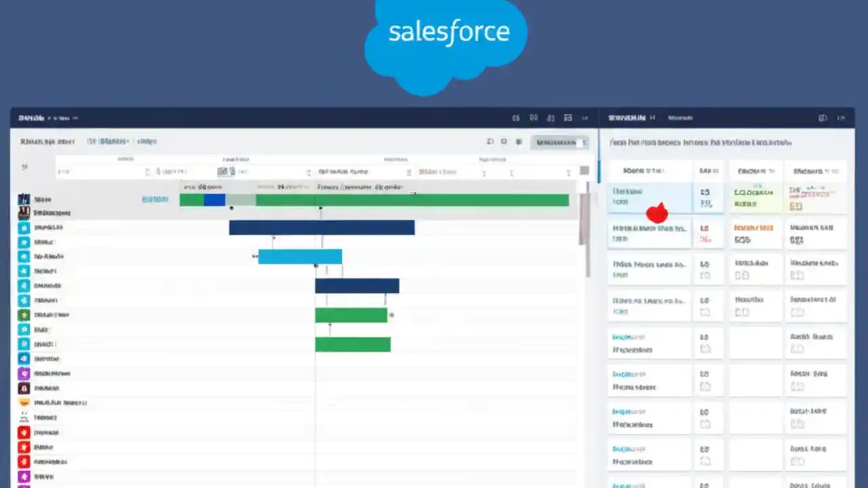Select the first task's avatar icon in the task list

(24, 199)
